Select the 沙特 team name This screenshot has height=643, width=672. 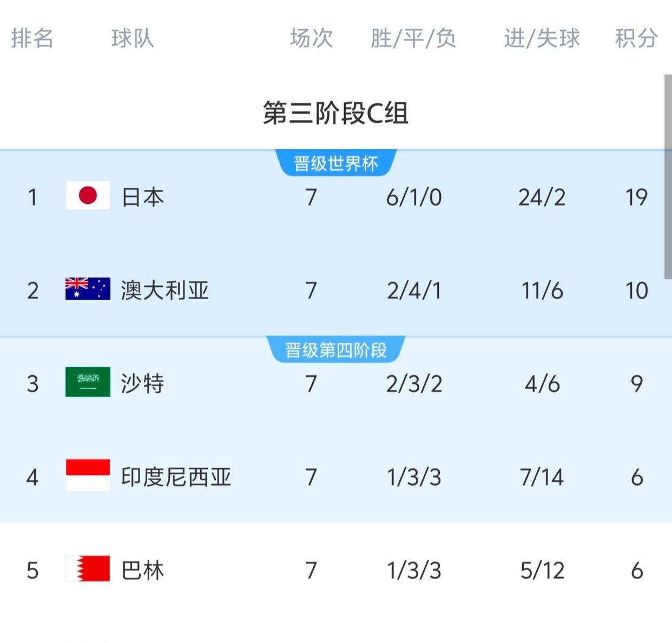click(x=142, y=383)
